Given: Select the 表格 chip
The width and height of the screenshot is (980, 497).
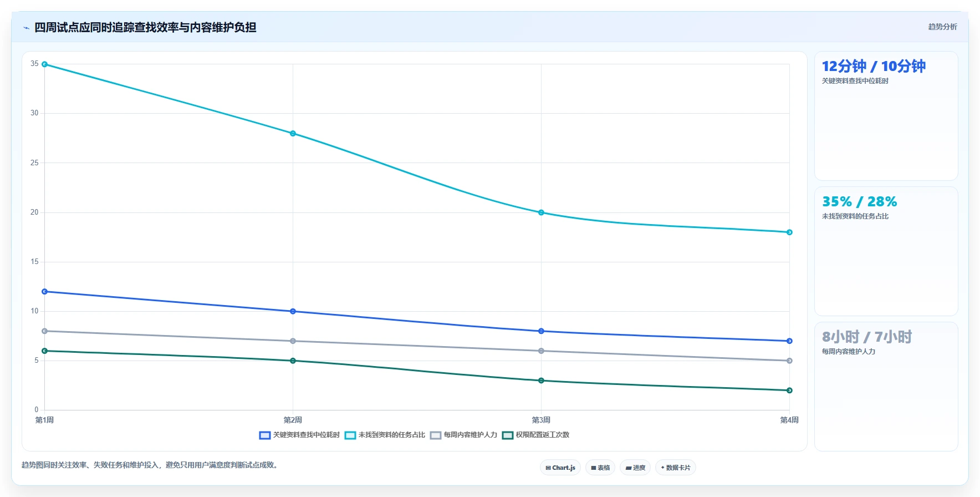Looking at the screenshot, I should click(600, 468).
